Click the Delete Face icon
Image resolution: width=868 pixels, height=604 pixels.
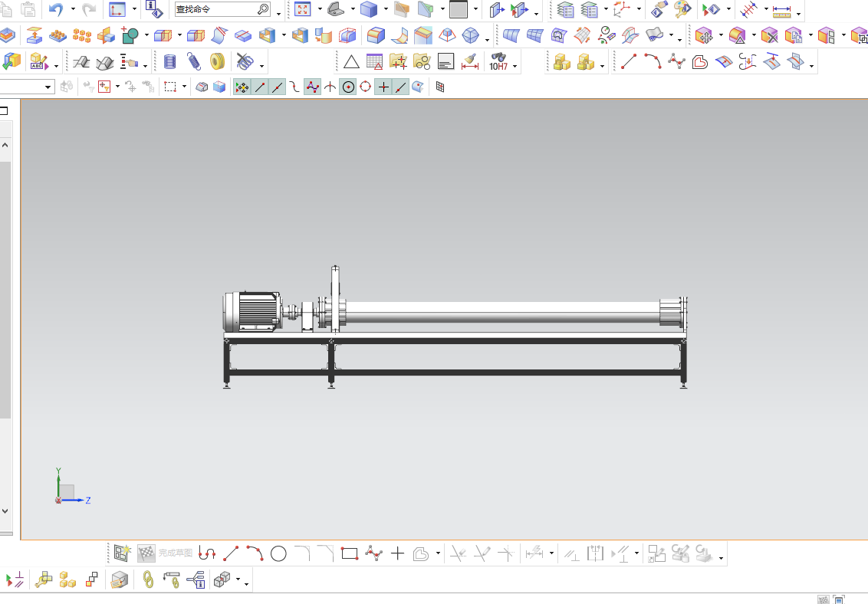(769, 36)
